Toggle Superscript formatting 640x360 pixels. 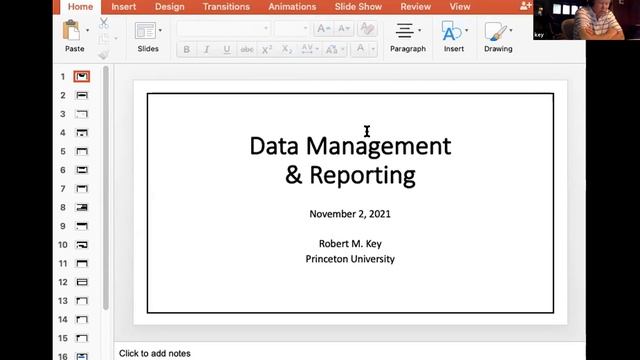pos(267,49)
